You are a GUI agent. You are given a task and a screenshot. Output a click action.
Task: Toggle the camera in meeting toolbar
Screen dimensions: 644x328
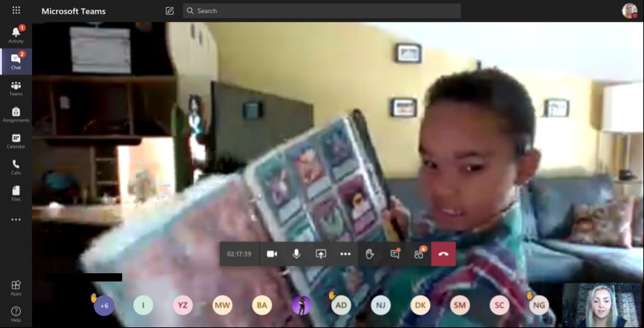pyautogui.click(x=271, y=254)
